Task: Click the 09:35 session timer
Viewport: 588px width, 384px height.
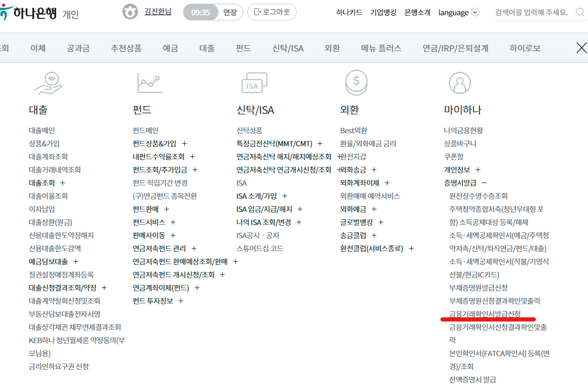Action: coord(201,13)
